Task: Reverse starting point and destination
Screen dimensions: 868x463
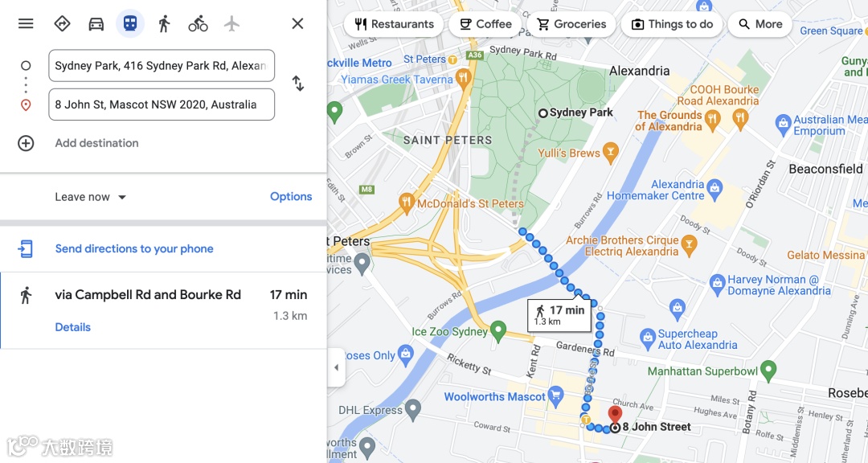Action: pyautogui.click(x=298, y=84)
